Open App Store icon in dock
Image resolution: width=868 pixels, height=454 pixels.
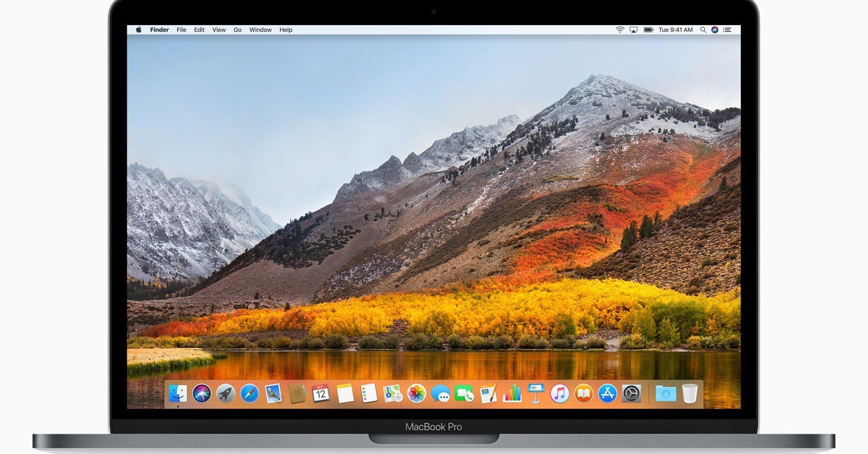coord(607,393)
